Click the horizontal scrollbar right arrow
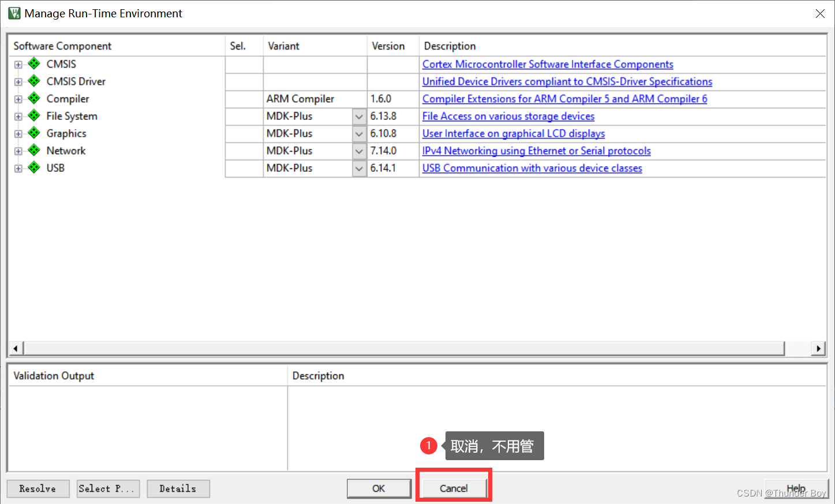 click(x=818, y=348)
